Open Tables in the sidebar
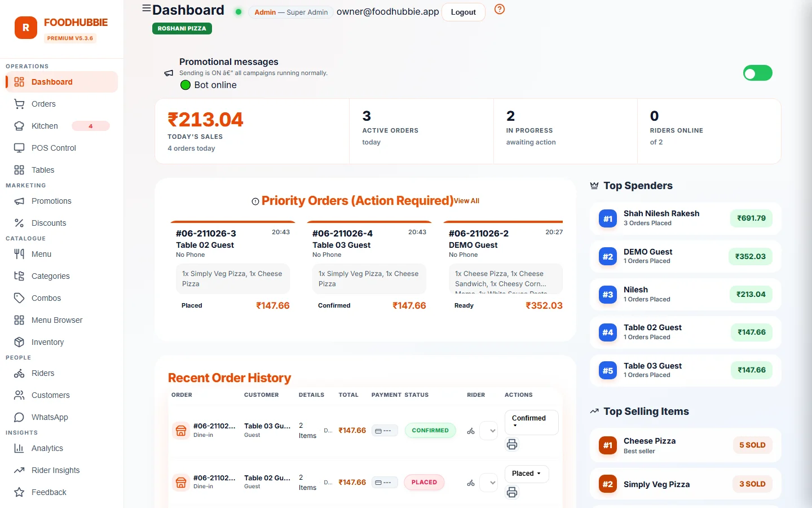 (x=62, y=170)
